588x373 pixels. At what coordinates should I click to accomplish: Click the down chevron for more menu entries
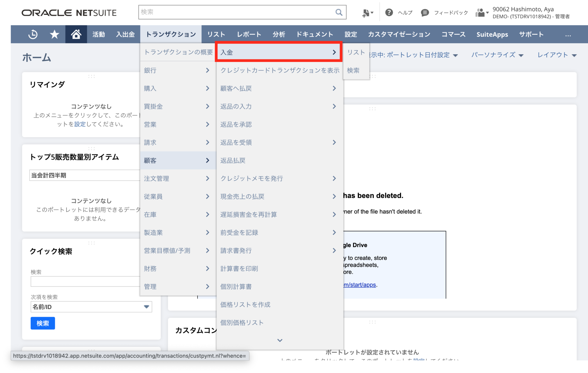pyautogui.click(x=279, y=340)
